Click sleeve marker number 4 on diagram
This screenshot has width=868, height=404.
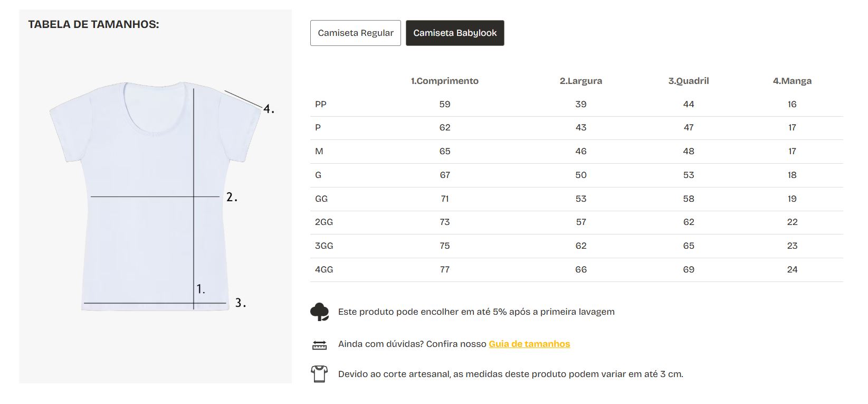pos(269,109)
